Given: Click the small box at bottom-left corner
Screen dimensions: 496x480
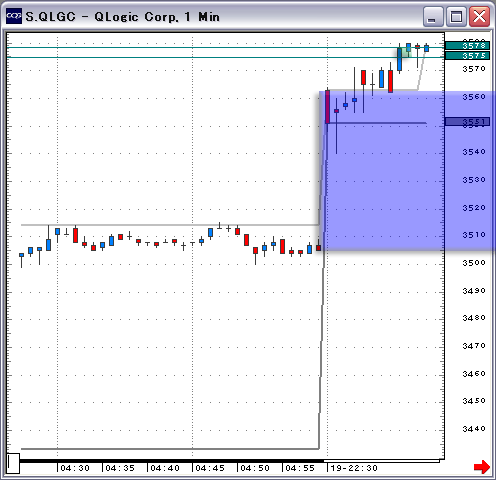Looking at the screenshot, I should 13,463.
